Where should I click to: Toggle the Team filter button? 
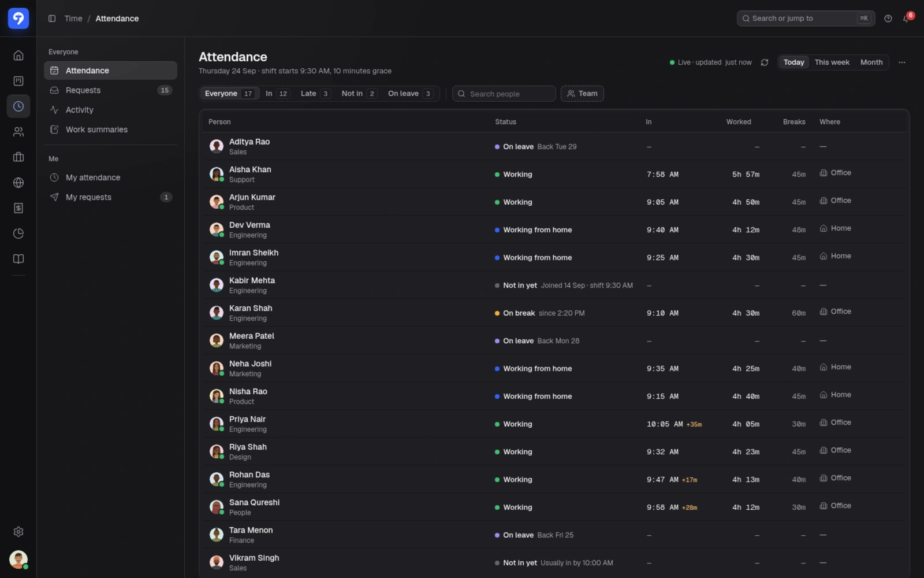[x=582, y=94]
